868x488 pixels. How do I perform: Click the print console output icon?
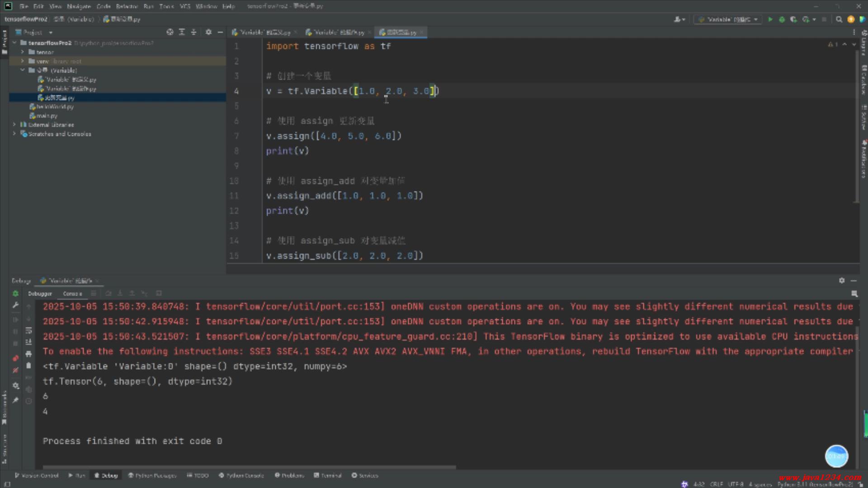[x=28, y=354]
